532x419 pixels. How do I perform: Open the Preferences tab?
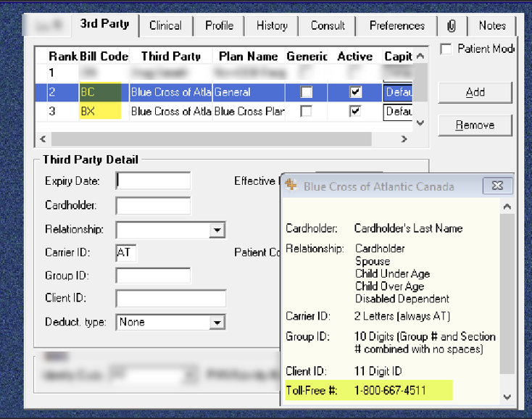point(397,25)
